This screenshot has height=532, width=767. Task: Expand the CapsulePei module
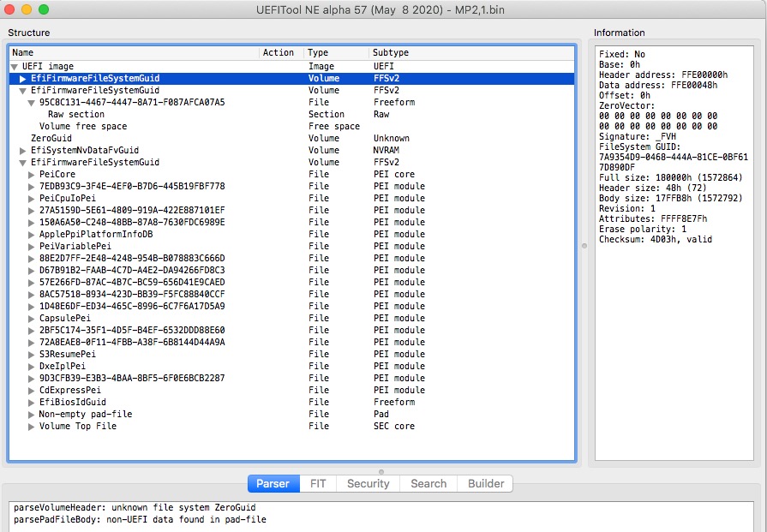click(x=32, y=319)
